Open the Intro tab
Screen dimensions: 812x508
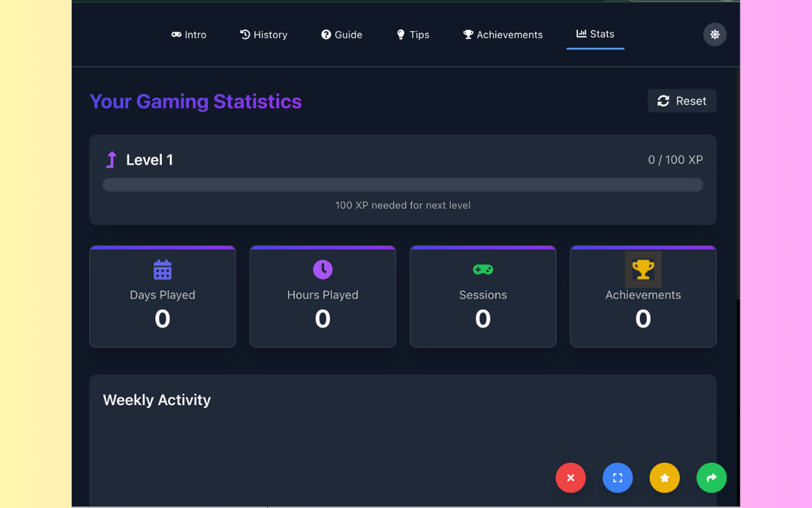189,35
